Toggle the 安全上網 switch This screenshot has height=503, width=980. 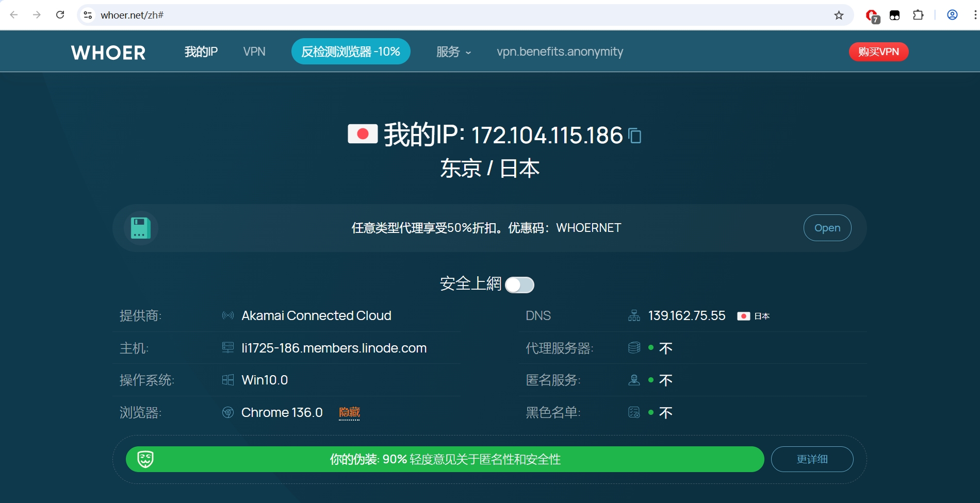pos(519,285)
